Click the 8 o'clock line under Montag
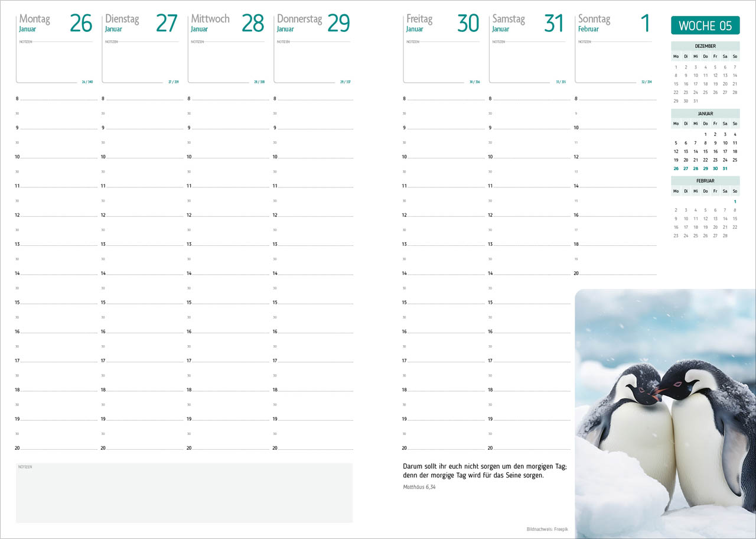 pos(58,99)
